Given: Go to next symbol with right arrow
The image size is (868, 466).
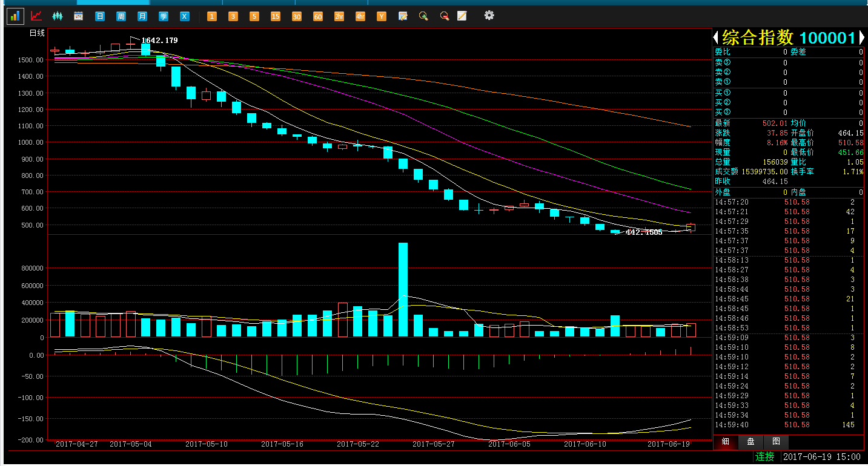Looking at the screenshot, I should [861, 38].
